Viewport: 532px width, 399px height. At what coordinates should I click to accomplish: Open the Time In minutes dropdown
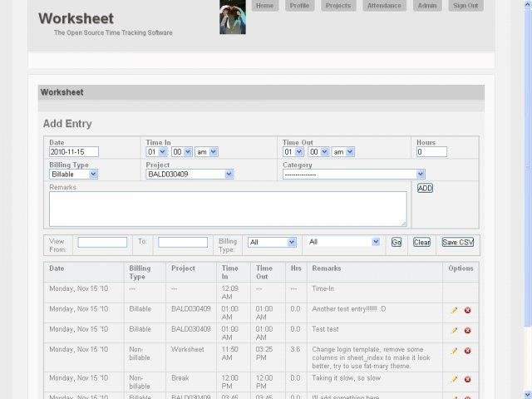pos(182,152)
